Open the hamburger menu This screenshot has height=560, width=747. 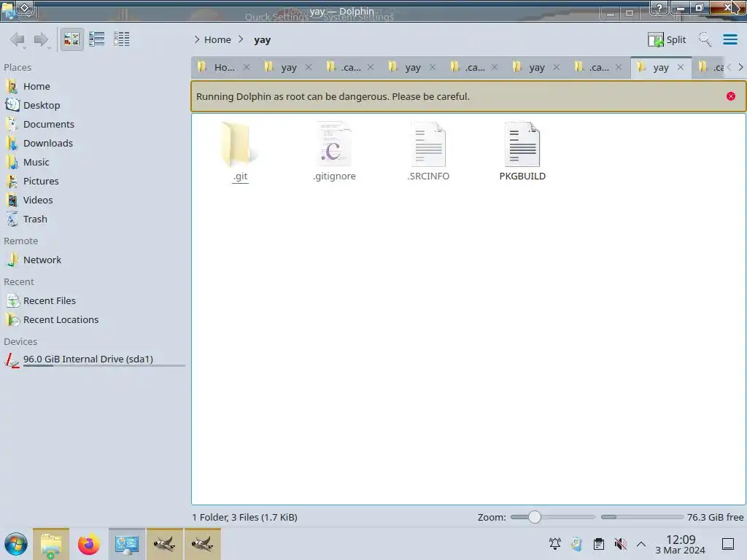click(x=729, y=39)
